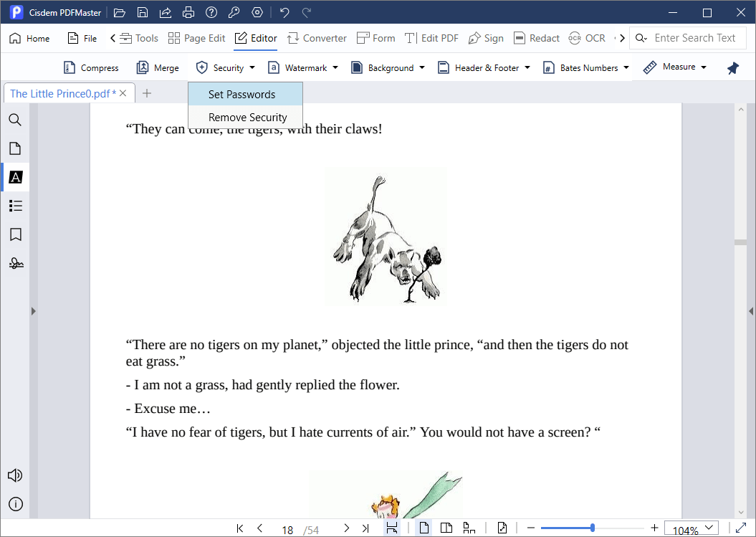Open the Edit PDF tab
756x537 pixels.
(x=431, y=38)
